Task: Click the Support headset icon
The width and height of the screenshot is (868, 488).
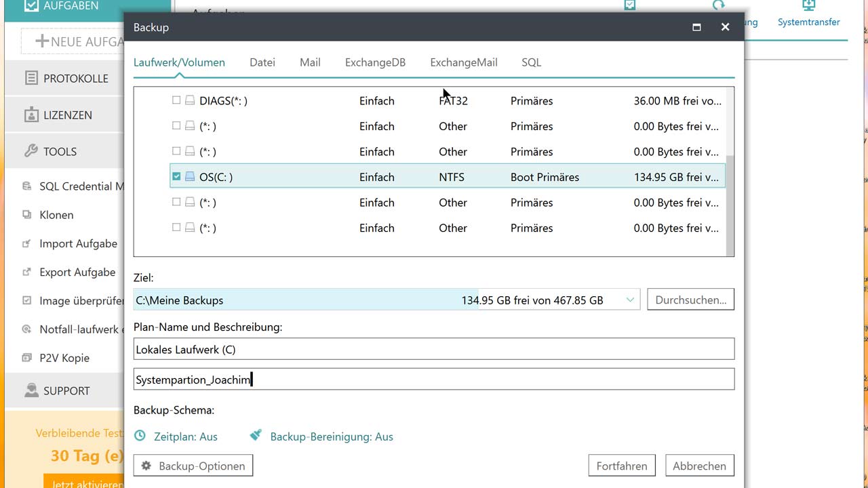Action: click(31, 390)
